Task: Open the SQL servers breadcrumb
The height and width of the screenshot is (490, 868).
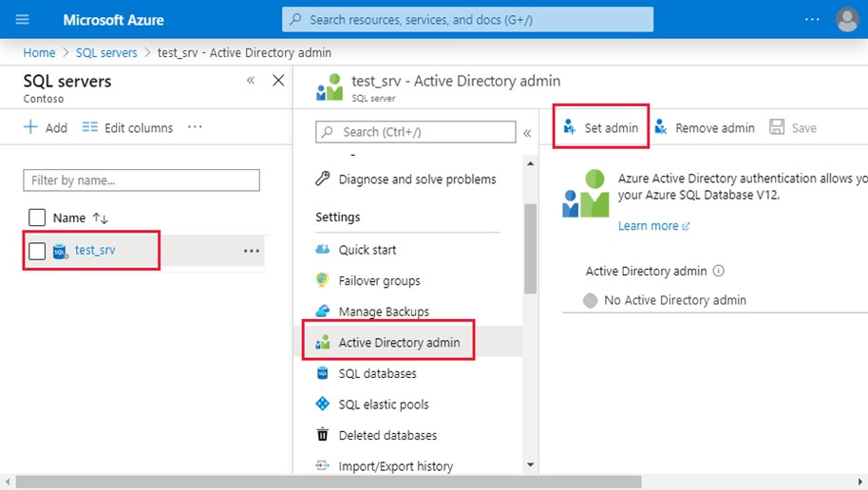Action: tap(106, 52)
